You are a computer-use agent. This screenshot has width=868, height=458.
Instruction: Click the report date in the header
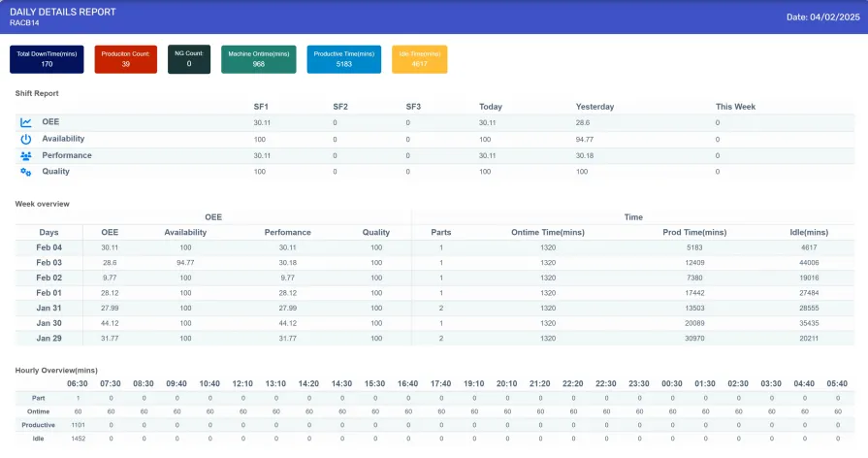822,16
